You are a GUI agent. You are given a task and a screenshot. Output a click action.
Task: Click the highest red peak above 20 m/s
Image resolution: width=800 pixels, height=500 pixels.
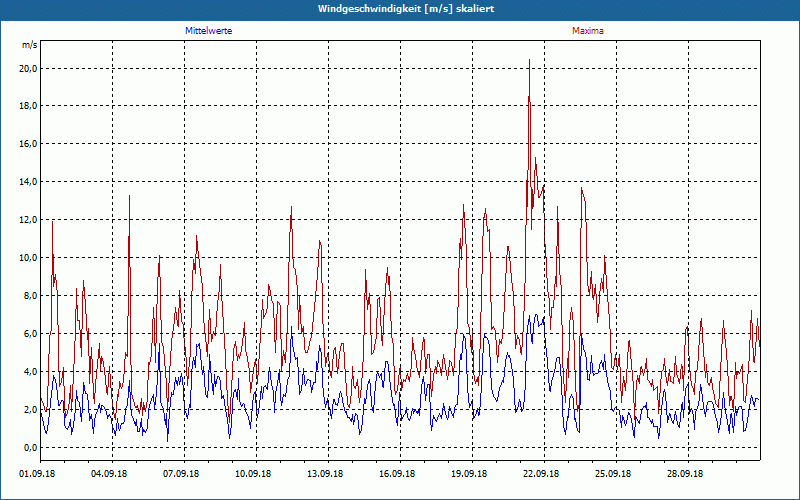530,60
